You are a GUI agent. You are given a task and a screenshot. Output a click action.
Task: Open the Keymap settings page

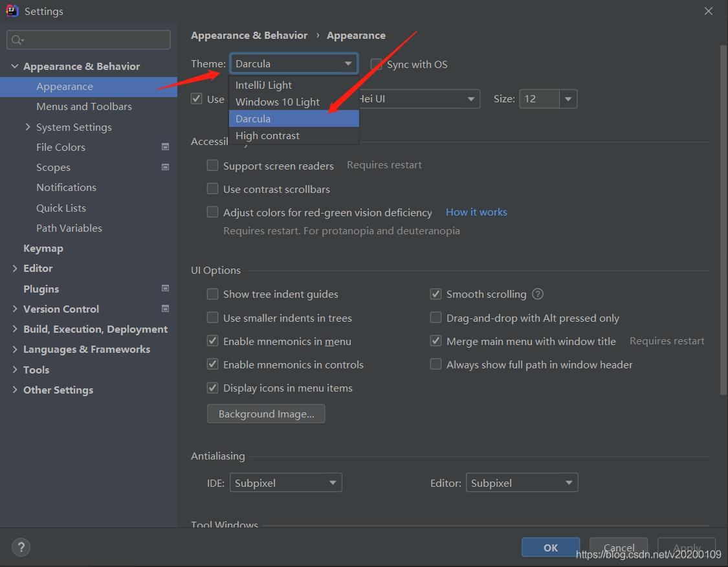[x=43, y=249]
